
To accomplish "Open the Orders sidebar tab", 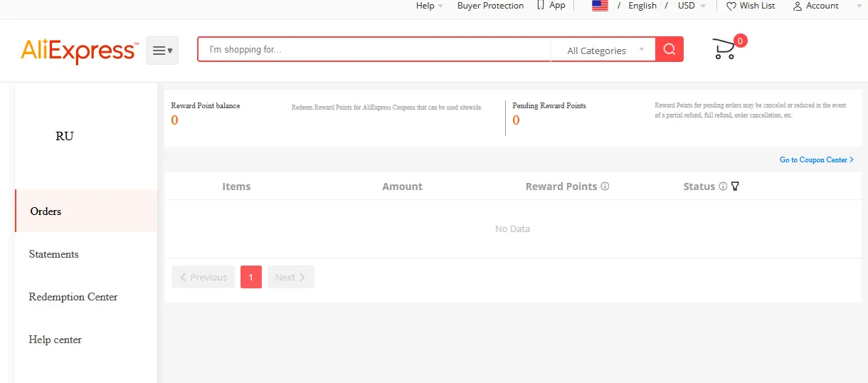I will click(x=86, y=211).
